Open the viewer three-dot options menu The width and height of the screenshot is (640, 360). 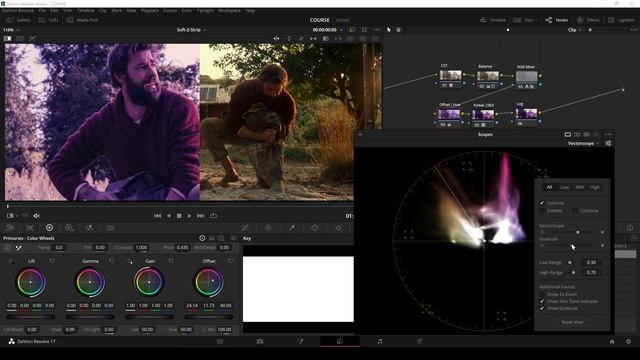pyautogui.click(x=376, y=30)
